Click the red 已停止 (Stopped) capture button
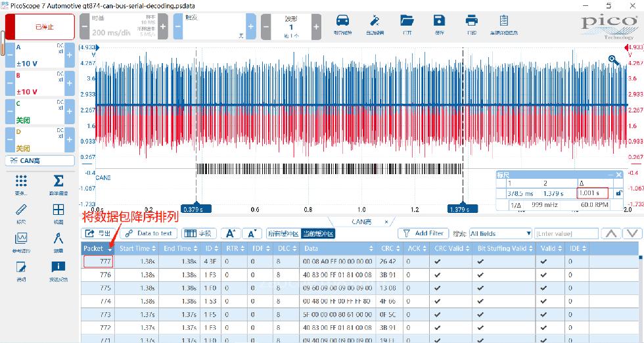Viewport: 644px width, 343px height. point(40,27)
